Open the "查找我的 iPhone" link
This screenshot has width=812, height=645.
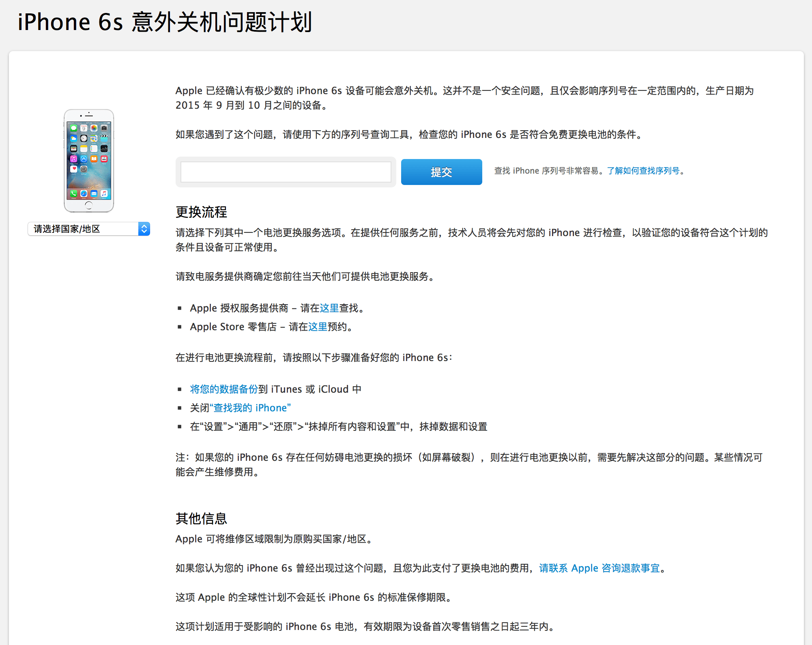(x=250, y=408)
